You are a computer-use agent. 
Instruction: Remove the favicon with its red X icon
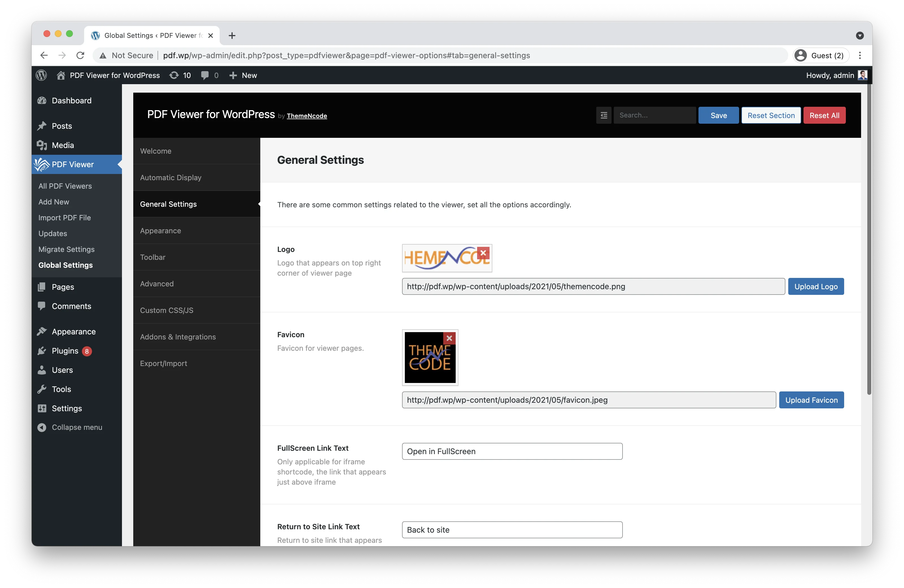point(449,338)
